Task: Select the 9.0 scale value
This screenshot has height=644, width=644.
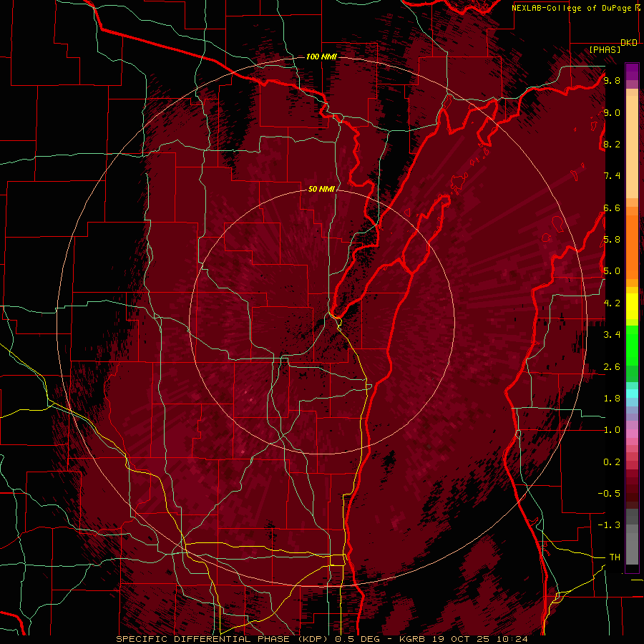Action: click(612, 112)
